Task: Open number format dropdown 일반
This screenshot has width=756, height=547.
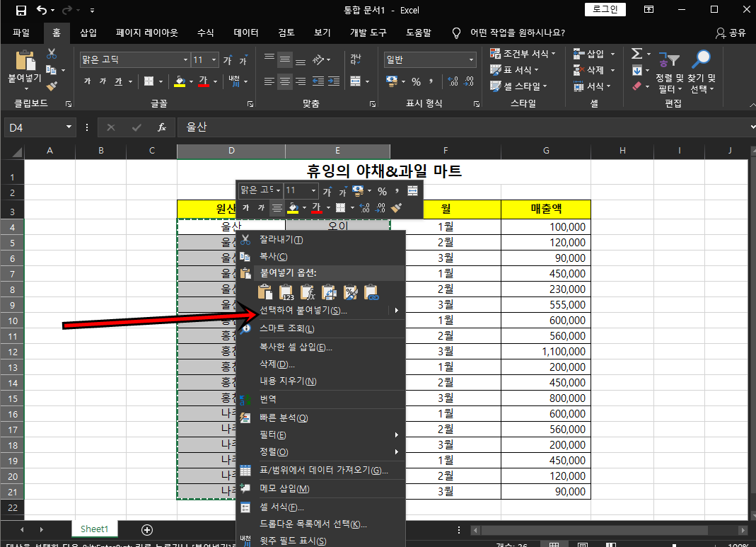Action: click(471, 60)
